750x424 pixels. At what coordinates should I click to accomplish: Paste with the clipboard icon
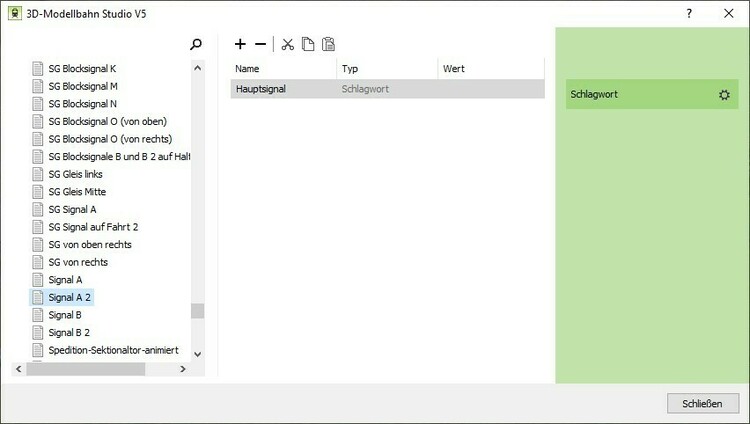(328, 44)
